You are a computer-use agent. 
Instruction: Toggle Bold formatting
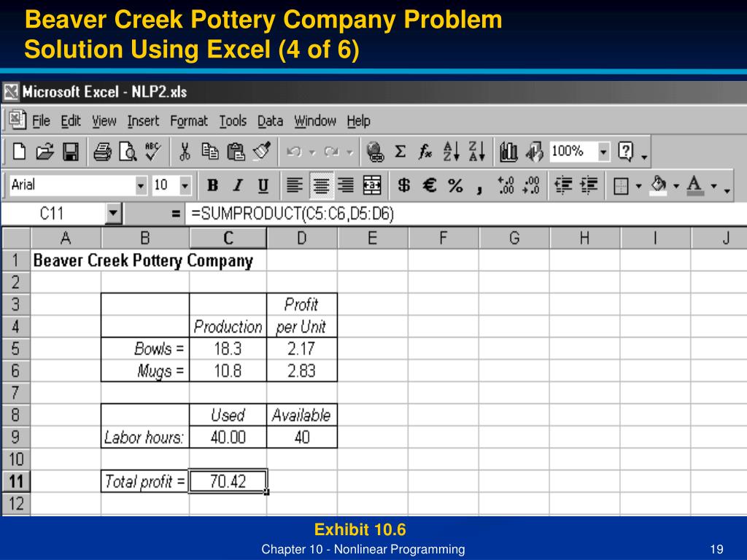[x=212, y=185]
